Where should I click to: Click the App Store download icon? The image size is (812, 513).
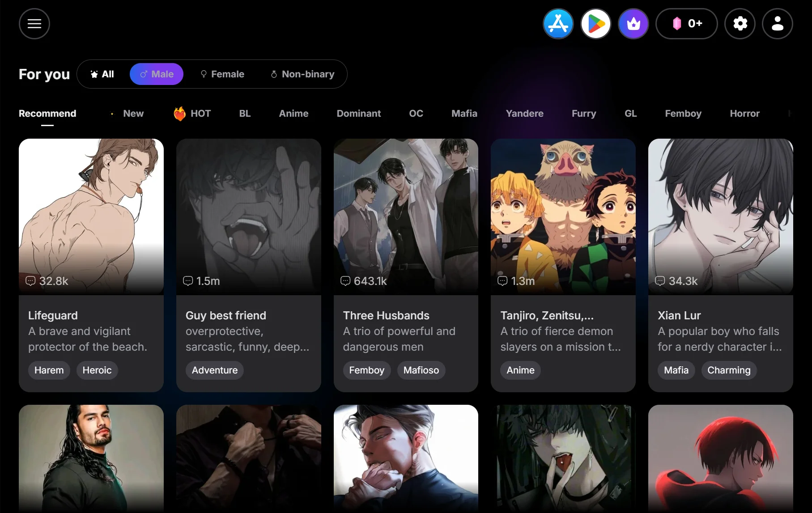tap(558, 24)
